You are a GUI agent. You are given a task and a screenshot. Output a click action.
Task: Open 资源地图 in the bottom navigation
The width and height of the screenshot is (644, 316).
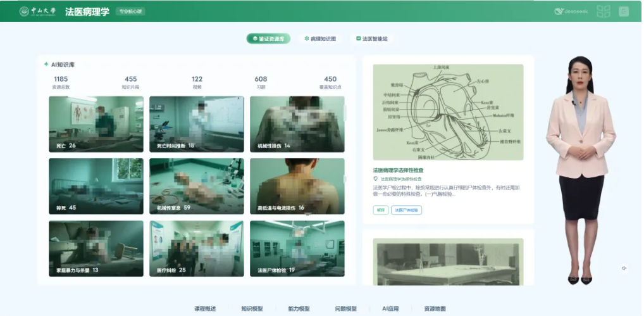(435, 309)
